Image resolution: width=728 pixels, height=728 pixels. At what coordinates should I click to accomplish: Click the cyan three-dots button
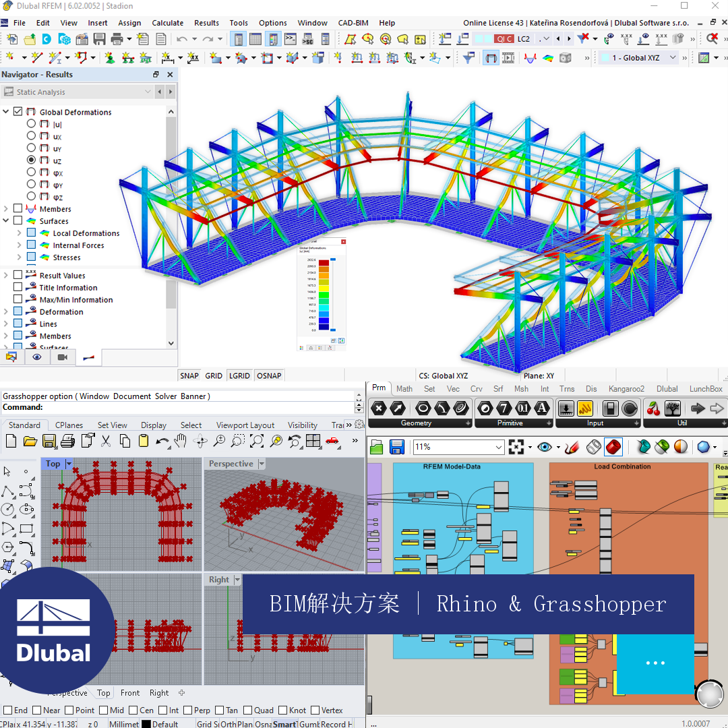(655, 663)
